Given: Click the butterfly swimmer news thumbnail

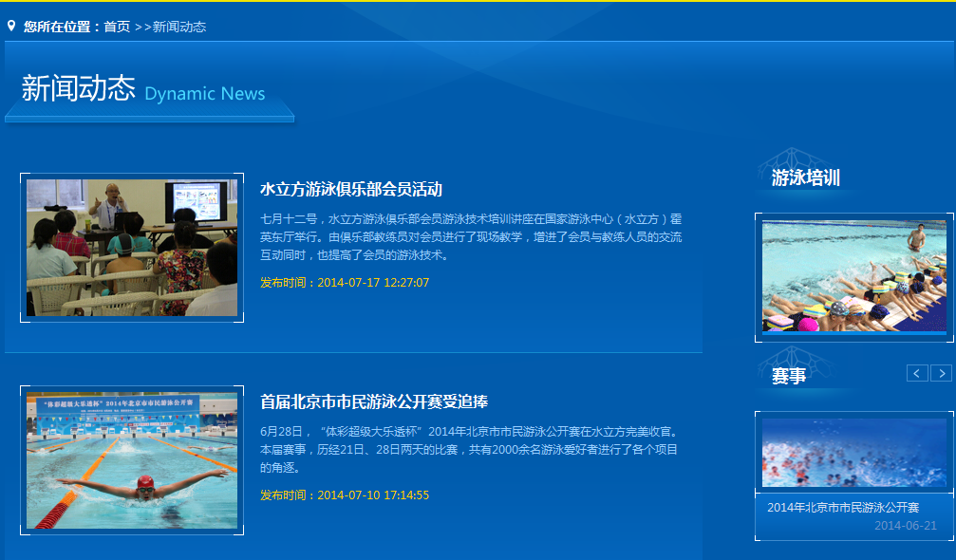Looking at the screenshot, I should [x=132, y=460].
